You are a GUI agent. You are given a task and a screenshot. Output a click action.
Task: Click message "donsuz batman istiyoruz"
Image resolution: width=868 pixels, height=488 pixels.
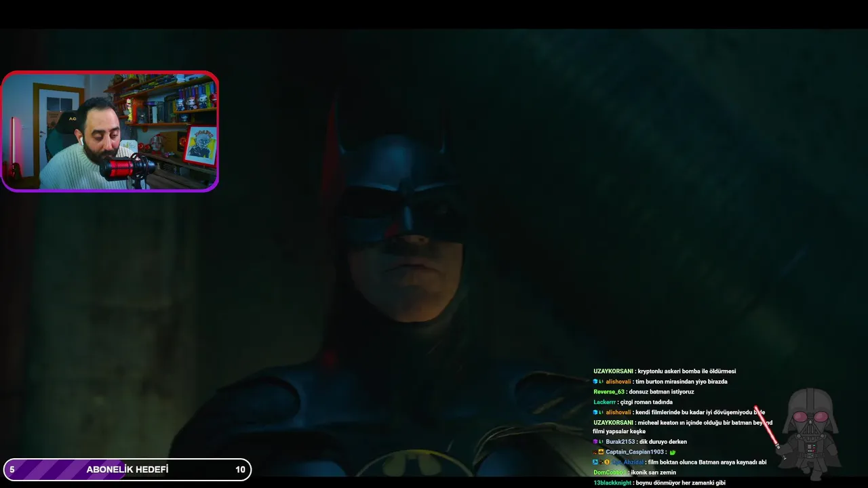pos(661,392)
